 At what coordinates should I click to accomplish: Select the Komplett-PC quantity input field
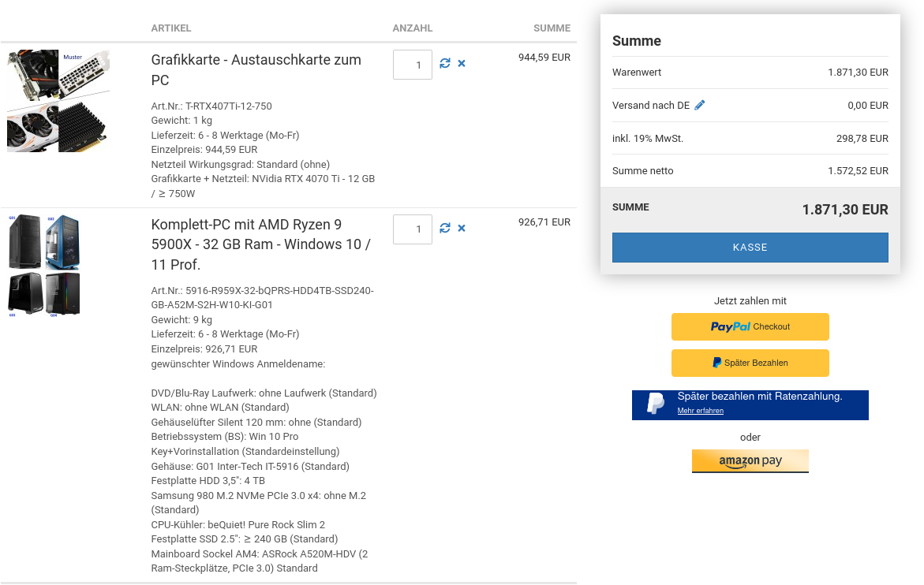(412, 229)
